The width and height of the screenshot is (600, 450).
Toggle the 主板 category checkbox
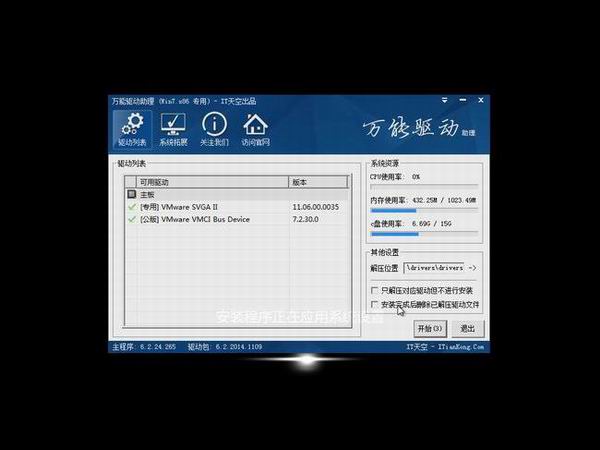[131, 194]
